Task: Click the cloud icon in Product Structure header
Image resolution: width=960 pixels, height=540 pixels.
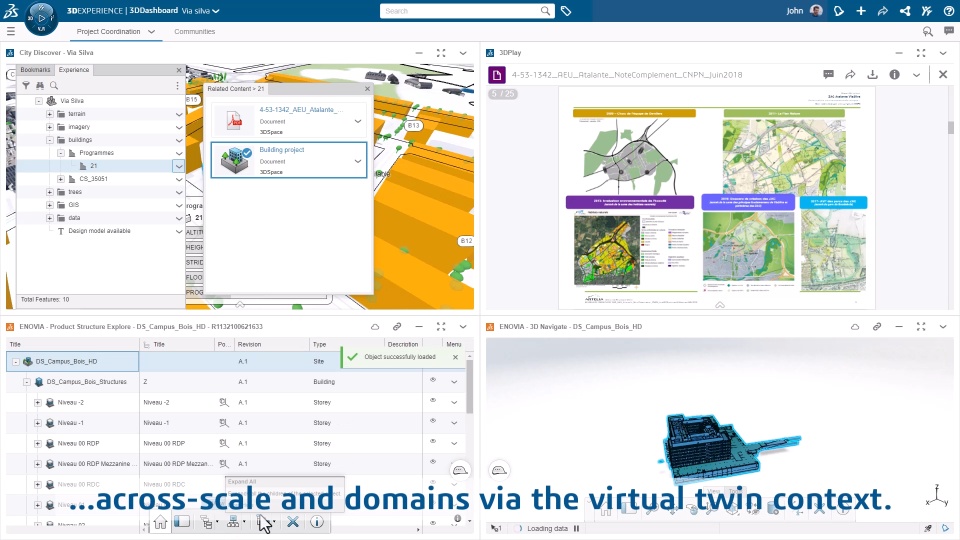Action: 375,327
